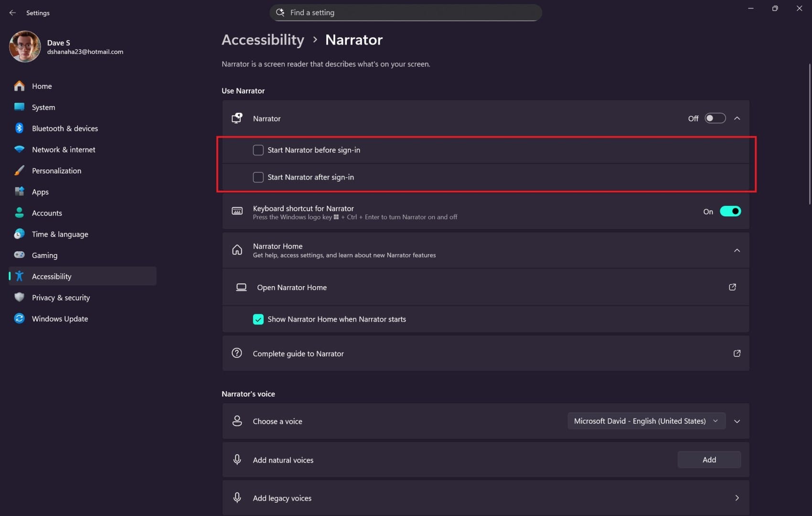
Task: Check Start Narrator after sign-in
Action: coord(258,177)
